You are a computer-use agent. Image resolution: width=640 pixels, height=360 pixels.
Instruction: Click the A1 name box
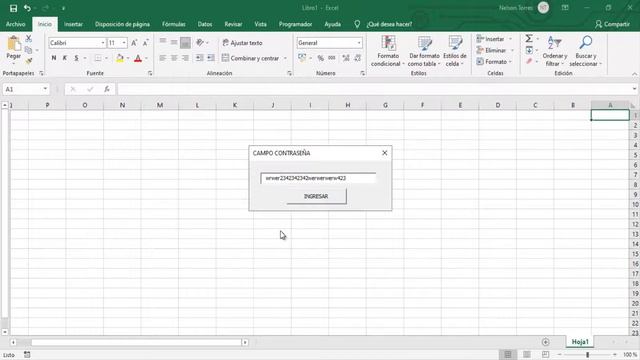tap(26, 89)
